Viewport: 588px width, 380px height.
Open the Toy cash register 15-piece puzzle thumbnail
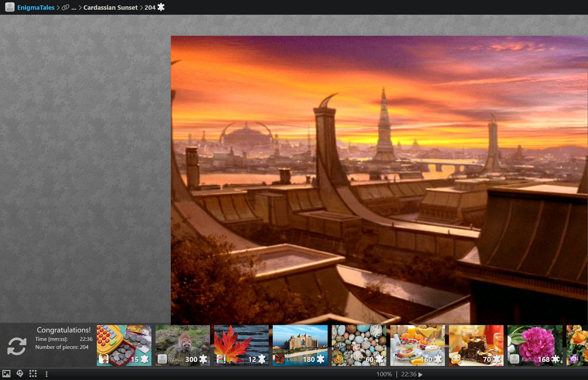point(124,346)
